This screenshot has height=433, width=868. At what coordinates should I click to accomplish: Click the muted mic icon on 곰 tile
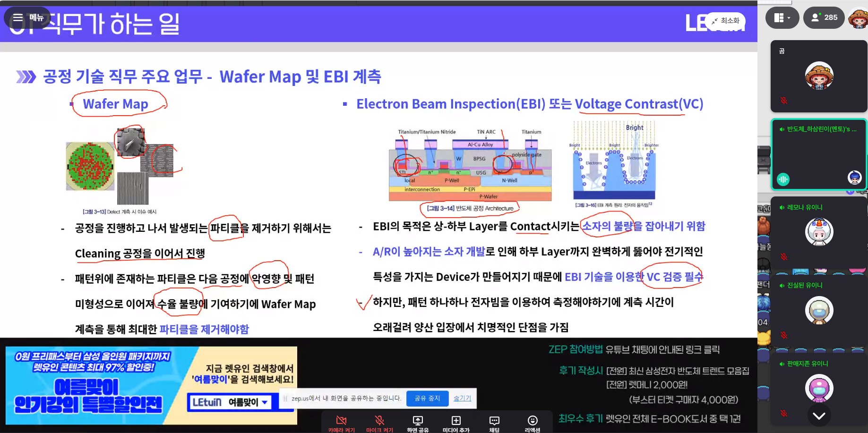click(x=784, y=101)
